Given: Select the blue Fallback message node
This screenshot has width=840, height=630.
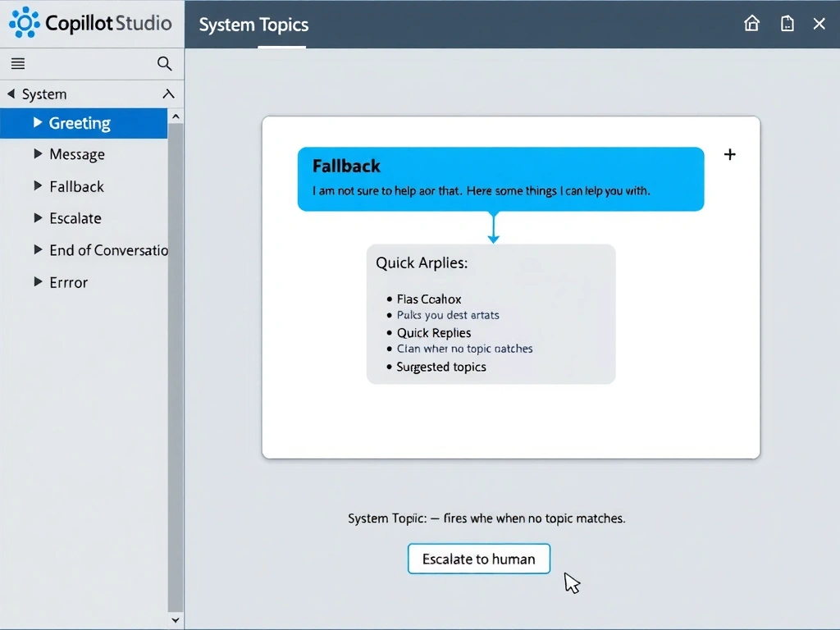Looking at the screenshot, I should (501, 179).
